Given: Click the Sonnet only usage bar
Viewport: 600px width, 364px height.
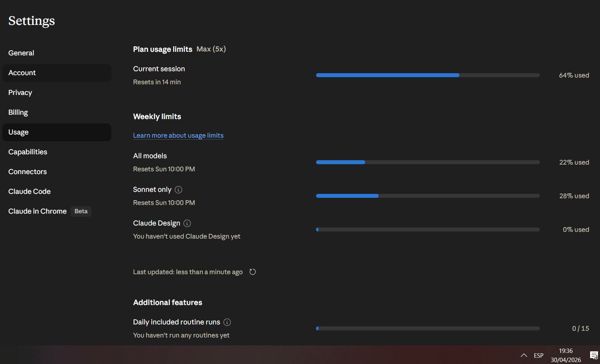Looking at the screenshot, I should (428, 196).
